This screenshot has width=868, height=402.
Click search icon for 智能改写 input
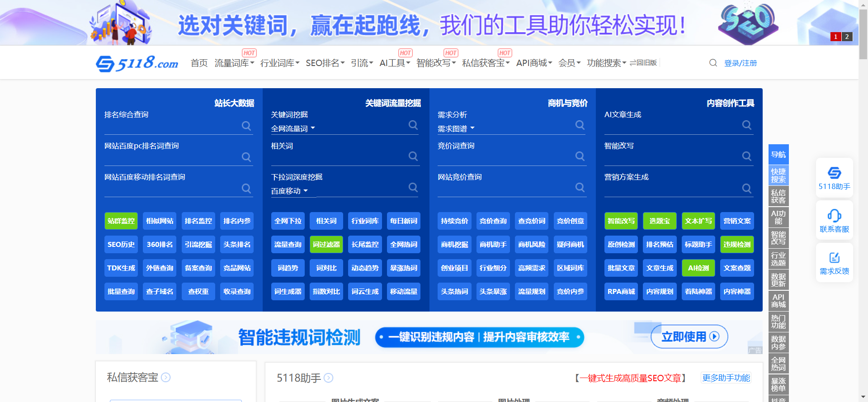pyautogui.click(x=747, y=156)
